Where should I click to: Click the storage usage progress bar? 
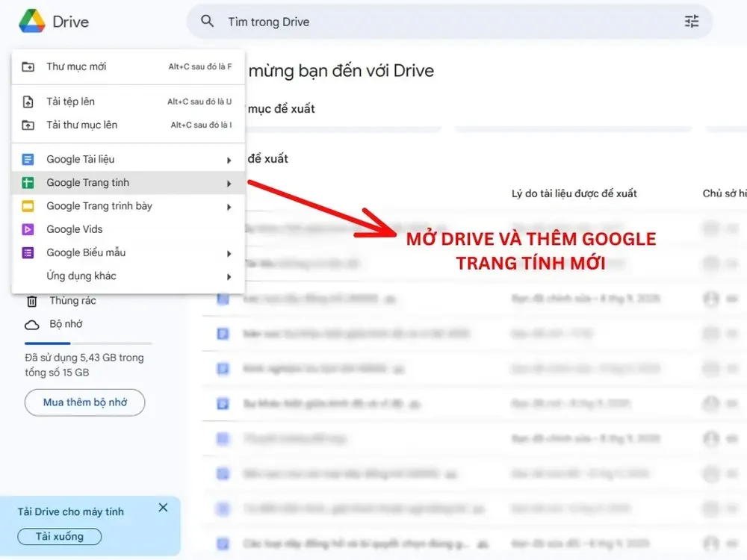[88, 343]
